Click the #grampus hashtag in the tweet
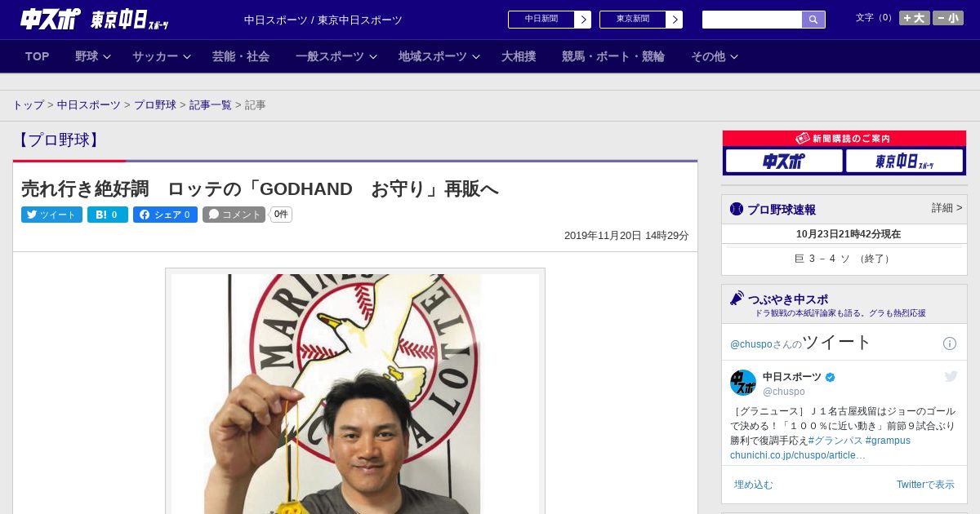This screenshot has width=980, height=514. coord(888,441)
